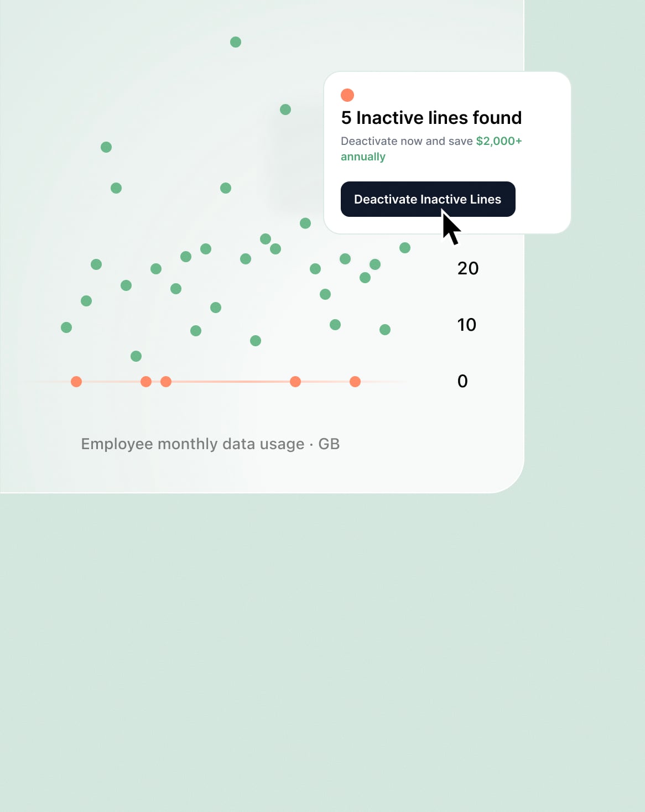The image size is (645, 812).
Task: Choose the middle orange dot on zero line
Action: click(166, 382)
